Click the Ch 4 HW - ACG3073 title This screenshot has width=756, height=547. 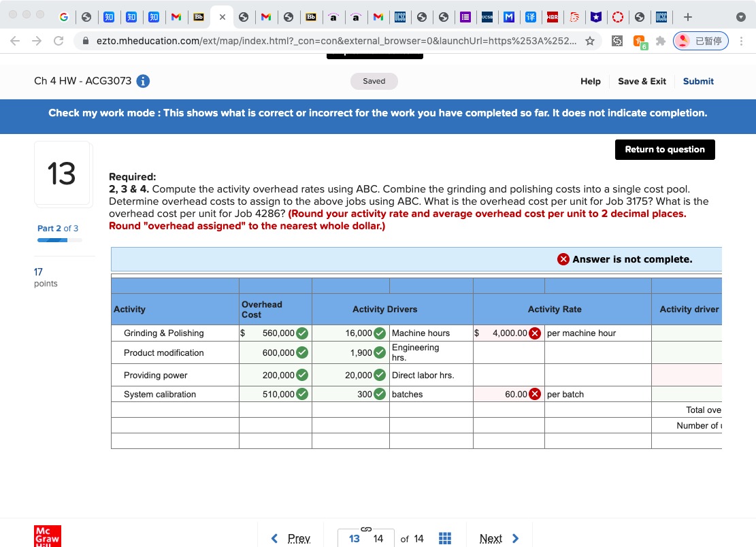coord(82,81)
